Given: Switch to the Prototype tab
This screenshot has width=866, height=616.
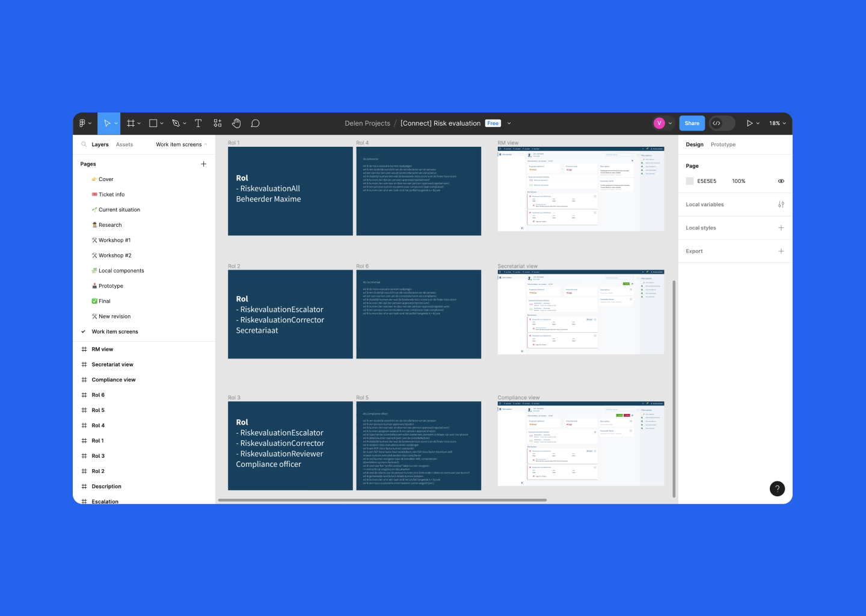Looking at the screenshot, I should click(723, 144).
